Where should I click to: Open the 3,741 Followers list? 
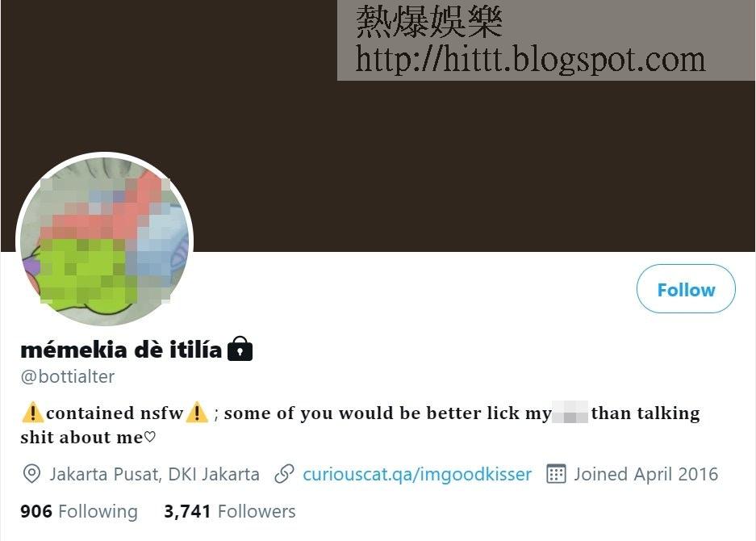[x=229, y=511]
